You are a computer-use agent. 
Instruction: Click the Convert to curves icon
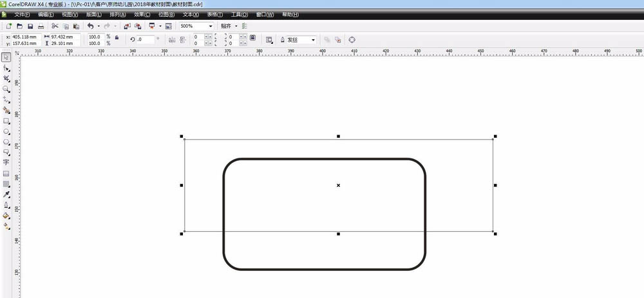[x=352, y=40]
